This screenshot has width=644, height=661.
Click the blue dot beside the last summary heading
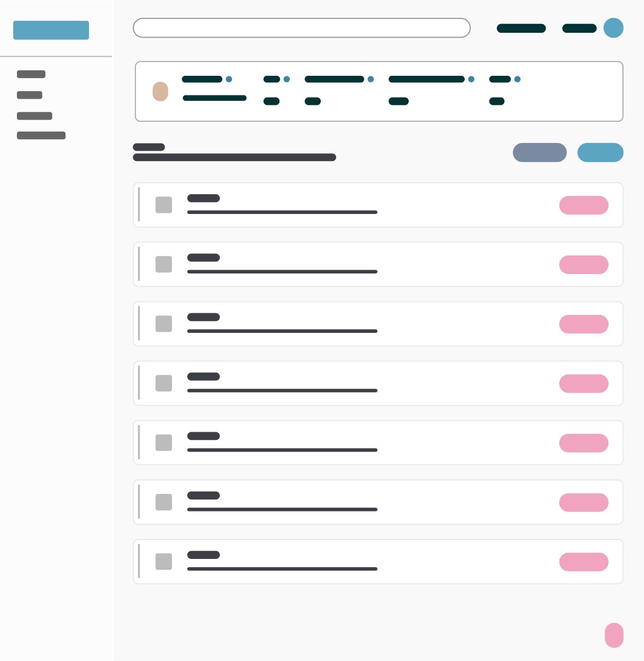(517, 79)
